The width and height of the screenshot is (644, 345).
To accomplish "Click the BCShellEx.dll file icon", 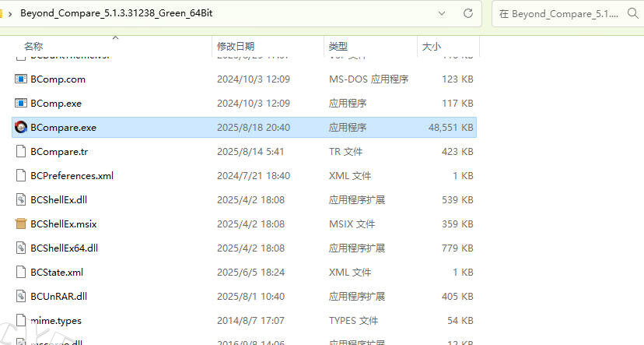I will coord(20,200).
